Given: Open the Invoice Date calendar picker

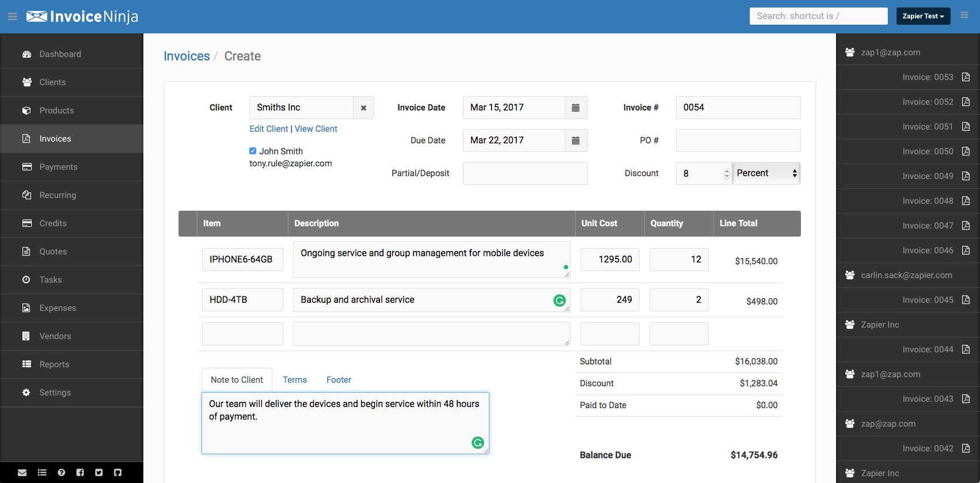Looking at the screenshot, I should click(x=575, y=108).
